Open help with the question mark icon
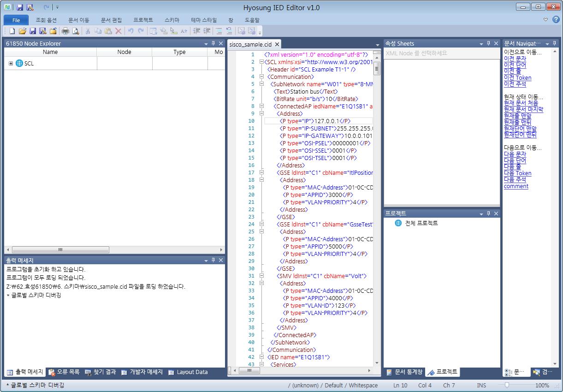563x392 pixels. [x=556, y=19]
